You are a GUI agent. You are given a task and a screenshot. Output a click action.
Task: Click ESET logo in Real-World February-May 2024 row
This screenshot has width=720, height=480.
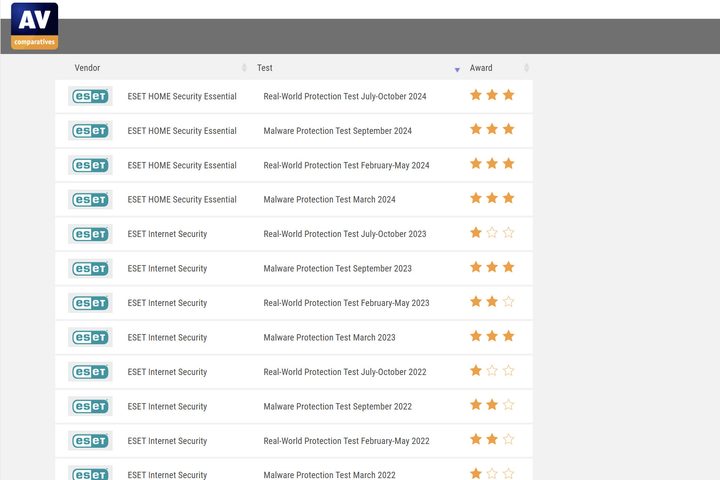(90, 165)
